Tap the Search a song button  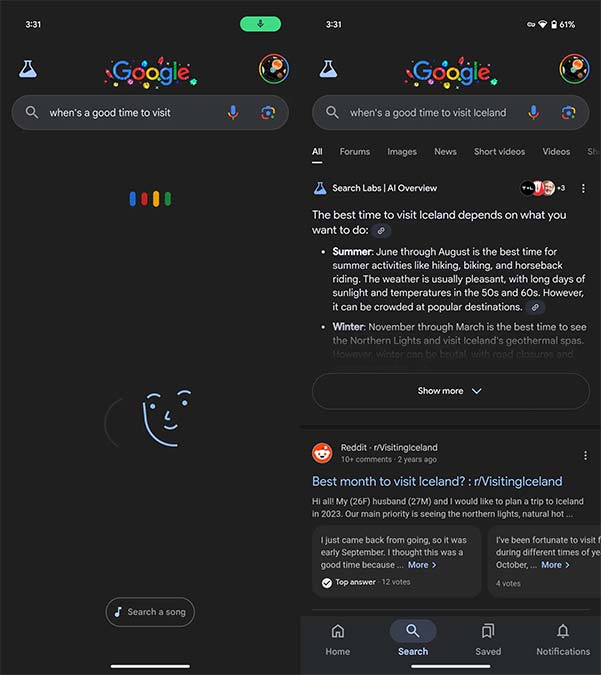coord(150,612)
